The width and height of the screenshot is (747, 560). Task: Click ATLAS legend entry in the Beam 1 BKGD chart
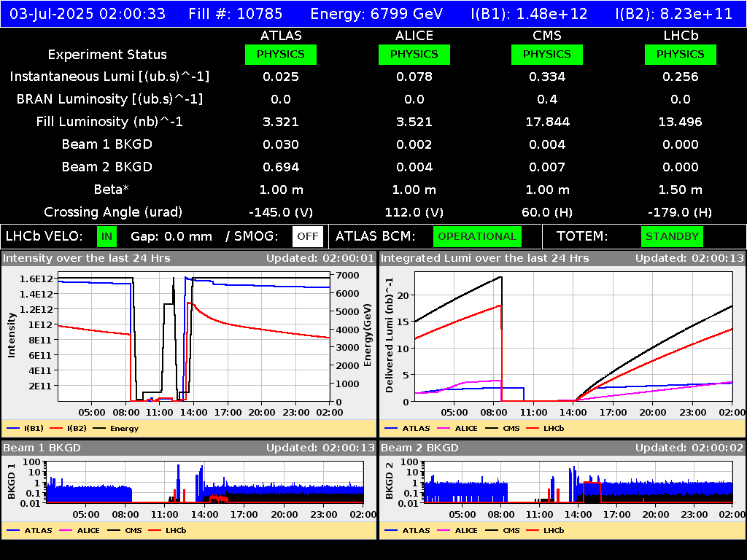click(29, 530)
